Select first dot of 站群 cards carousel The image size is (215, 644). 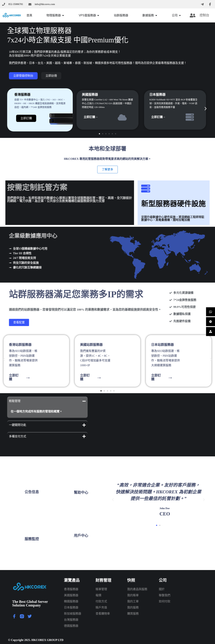[101, 391]
